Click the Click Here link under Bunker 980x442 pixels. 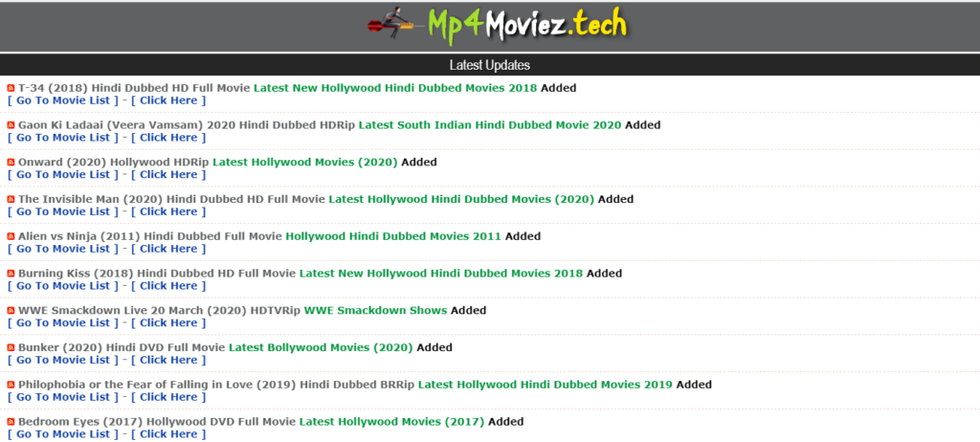point(168,360)
